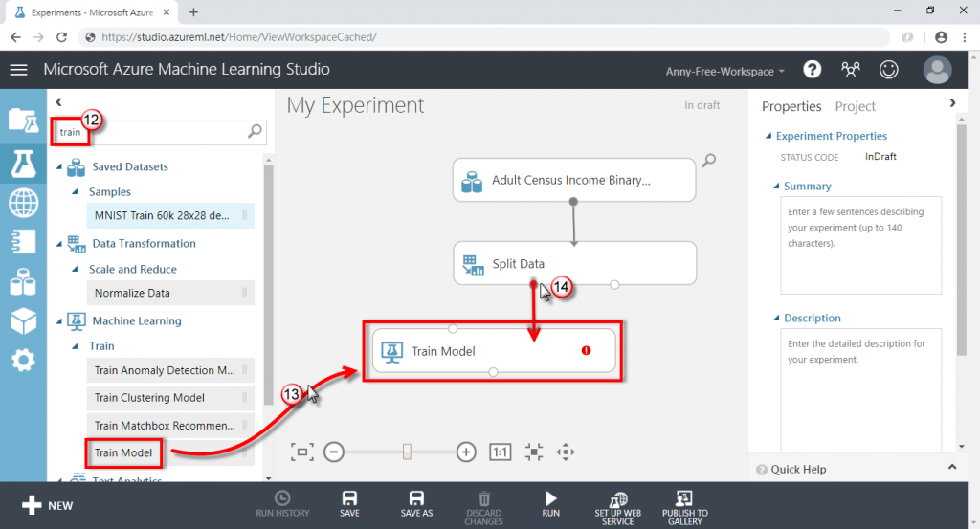The image size is (980, 529).
Task: Collapse the Saved Datasets tree node
Action: [59, 166]
